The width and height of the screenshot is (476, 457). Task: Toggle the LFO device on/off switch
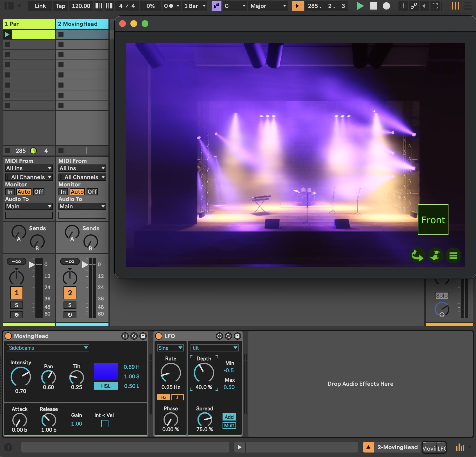[159, 336]
